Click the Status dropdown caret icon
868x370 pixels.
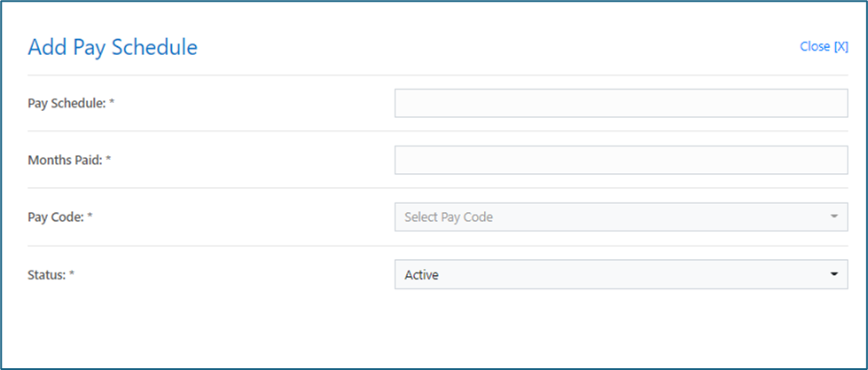coord(833,274)
